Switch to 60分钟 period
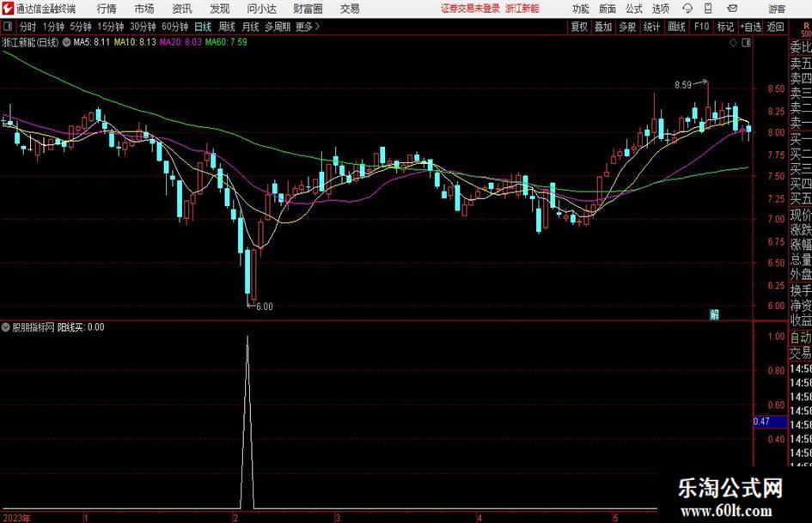This screenshot has height=523, width=812. (x=174, y=27)
